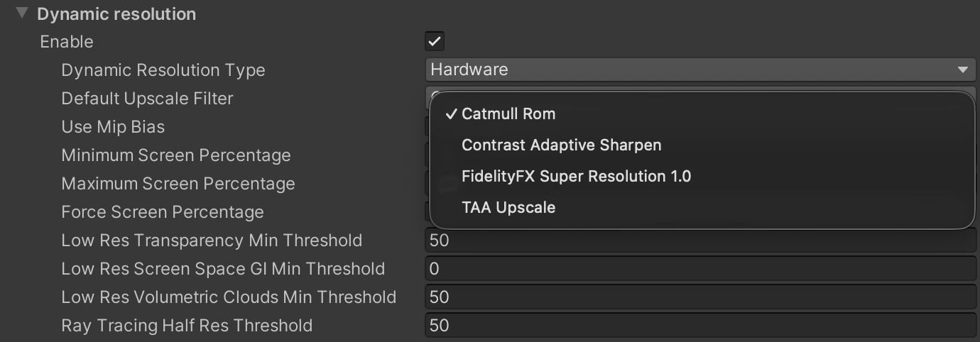Uncheck the Enable checkbox
Image resolution: width=980 pixels, height=342 pixels.
click(435, 42)
